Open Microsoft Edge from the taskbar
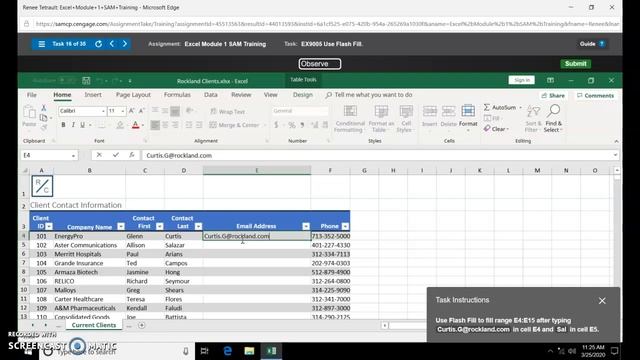 (x=227, y=351)
